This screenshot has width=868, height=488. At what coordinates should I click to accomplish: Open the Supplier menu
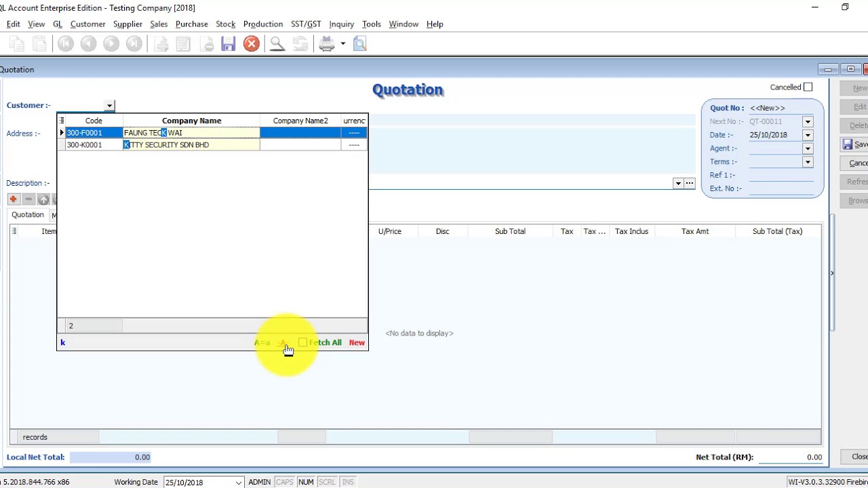pyautogui.click(x=127, y=24)
